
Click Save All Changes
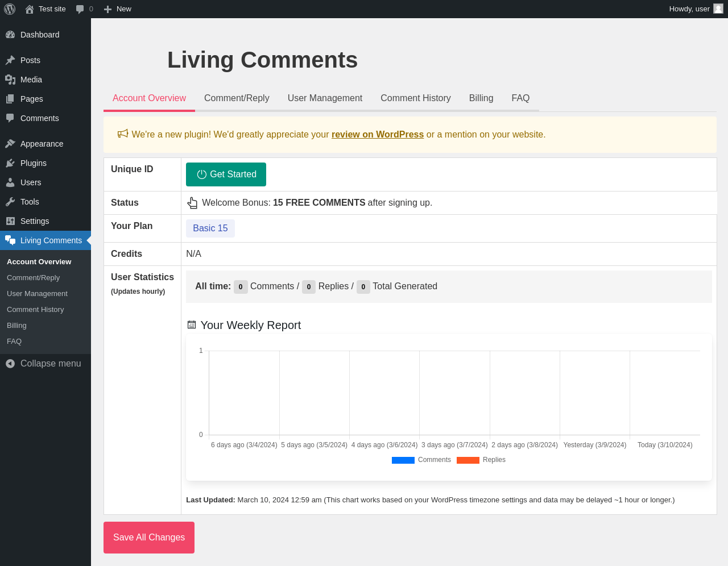pos(149,538)
